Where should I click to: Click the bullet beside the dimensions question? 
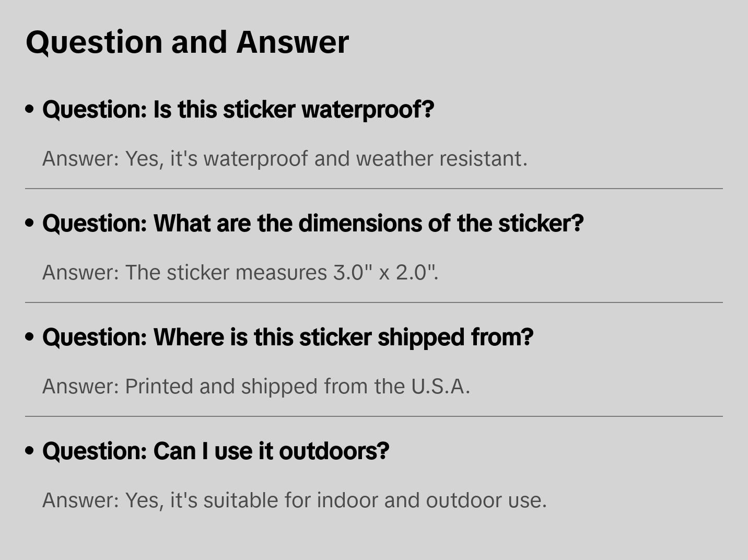[30, 224]
